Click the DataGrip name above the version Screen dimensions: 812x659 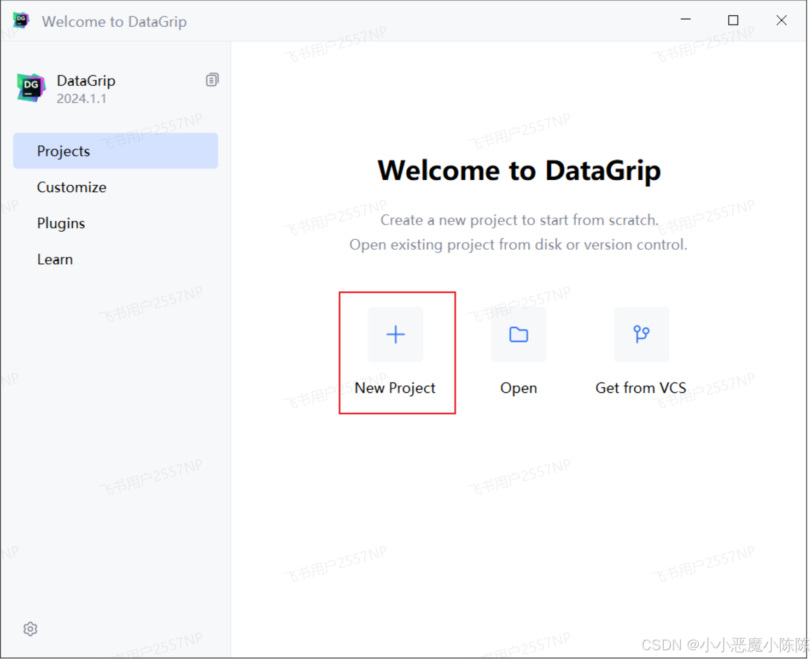(86, 80)
